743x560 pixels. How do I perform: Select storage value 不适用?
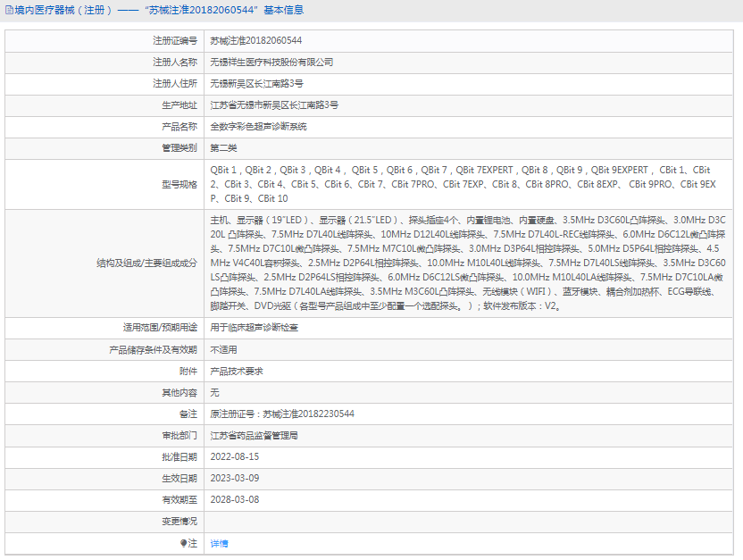pos(223,349)
